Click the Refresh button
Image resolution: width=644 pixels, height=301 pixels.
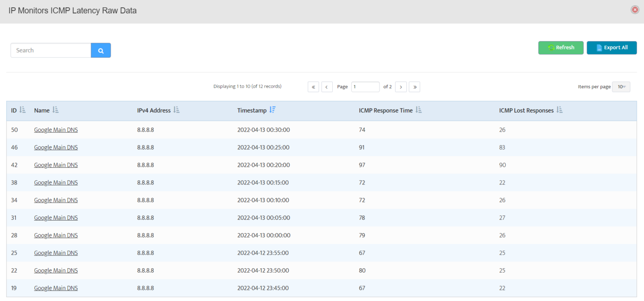coord(561,47)
